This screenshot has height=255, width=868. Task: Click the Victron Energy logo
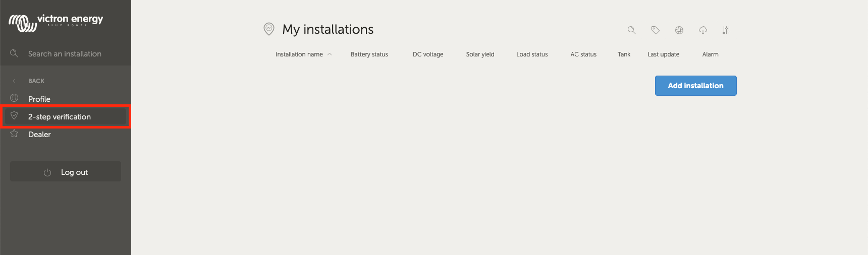tap(56, 22)
